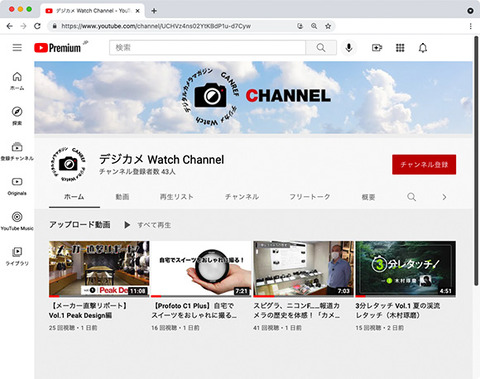The image size is (480, 379).
Task: Click the Peak Design video thumbnail
Action: click(99, 269)
